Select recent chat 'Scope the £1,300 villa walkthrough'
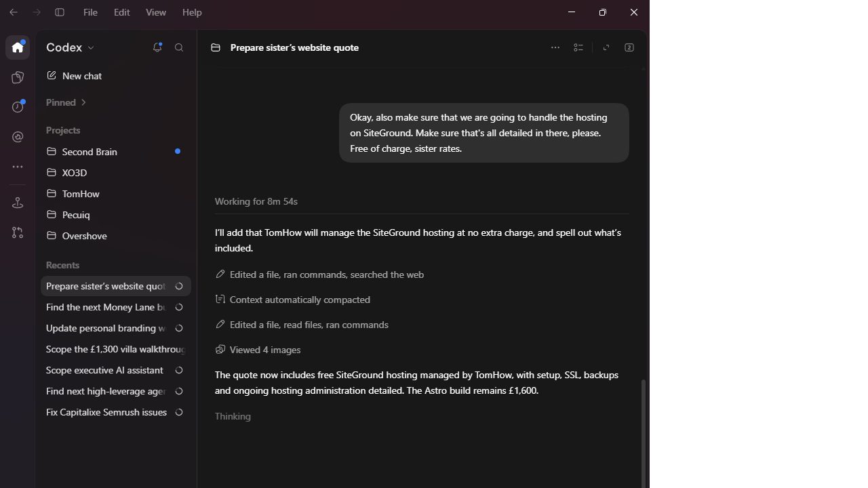868x488 pixels. 115,349
